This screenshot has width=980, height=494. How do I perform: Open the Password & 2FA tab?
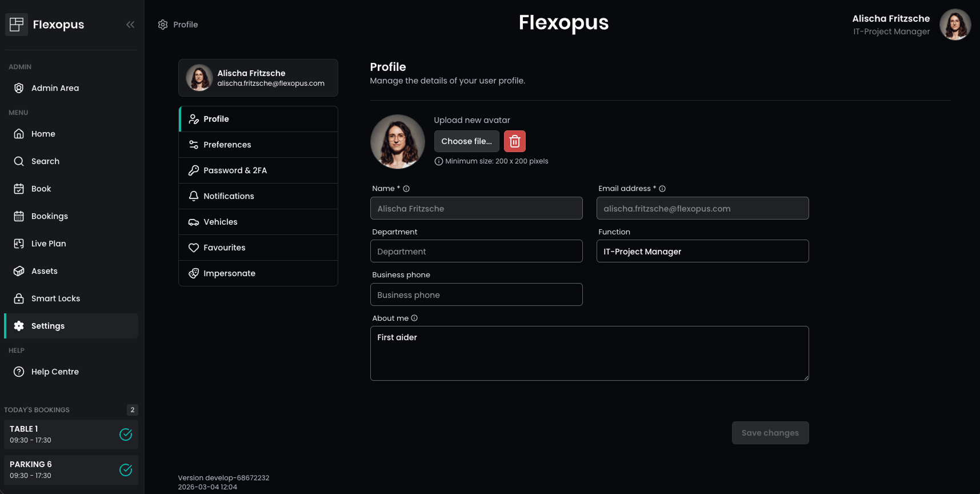(235, 170)
